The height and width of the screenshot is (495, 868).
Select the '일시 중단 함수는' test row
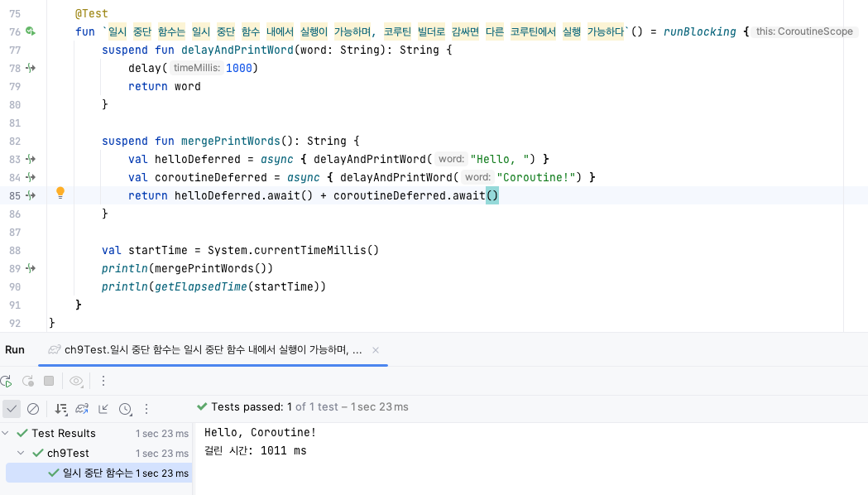click(x=99, y=473)
